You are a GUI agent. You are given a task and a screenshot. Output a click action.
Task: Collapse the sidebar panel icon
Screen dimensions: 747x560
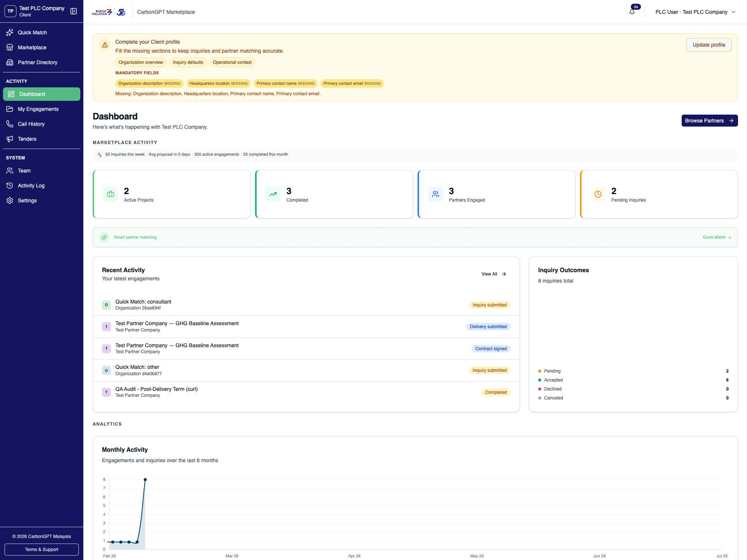coord(74,11)
